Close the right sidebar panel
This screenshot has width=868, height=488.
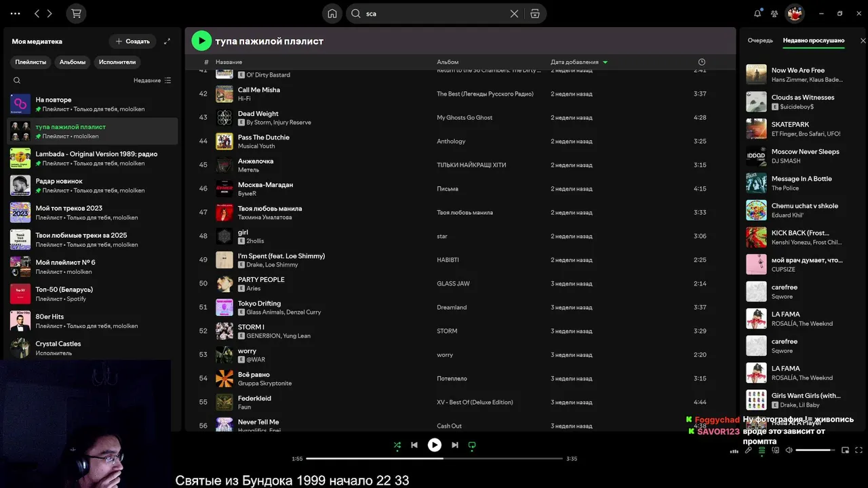[x=863, y=41]
